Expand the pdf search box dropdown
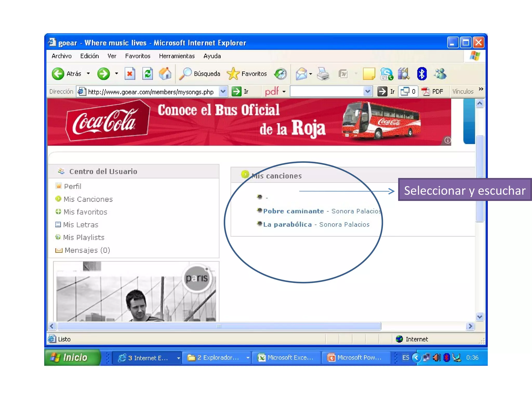Screen dimensions: 532x399 pos(368,91)
